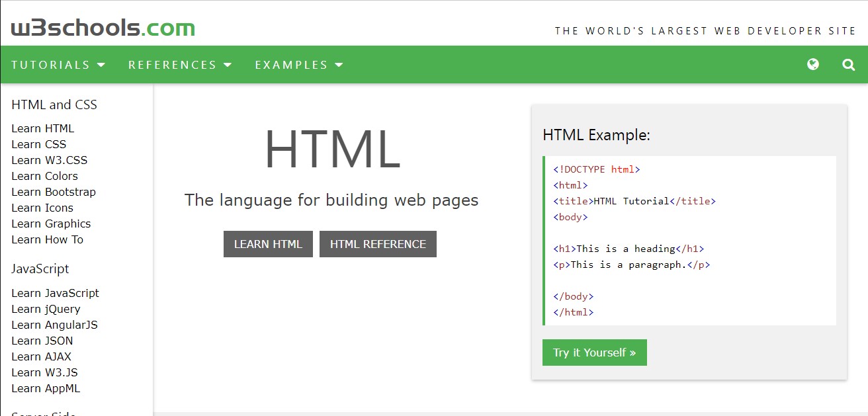
Task: Open Learn Graphics sidebar link
Action: [x=51, y=224]
